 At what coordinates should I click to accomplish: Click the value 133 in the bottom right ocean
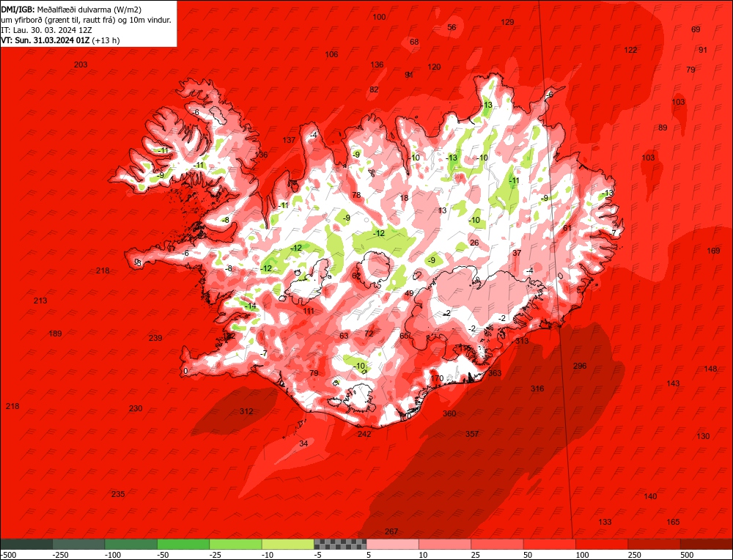(x=605, y=522)
